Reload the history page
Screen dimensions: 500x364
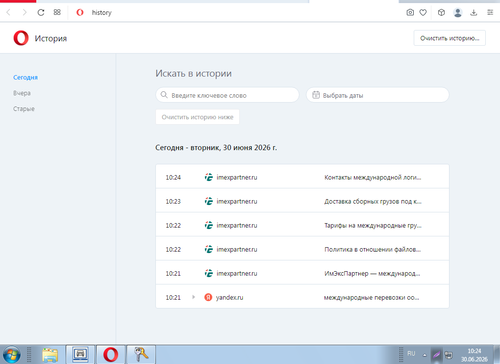tap(41, 13)
